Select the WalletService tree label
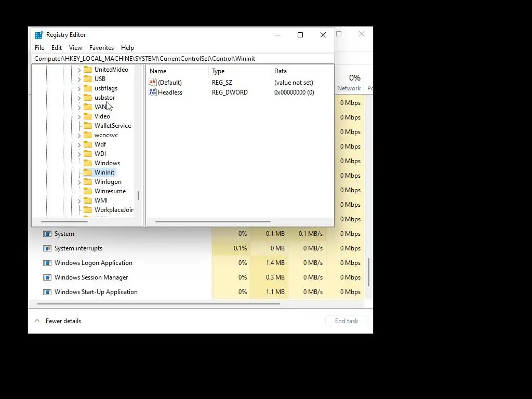This screenshot has width=532, height=399. point(113,126)
